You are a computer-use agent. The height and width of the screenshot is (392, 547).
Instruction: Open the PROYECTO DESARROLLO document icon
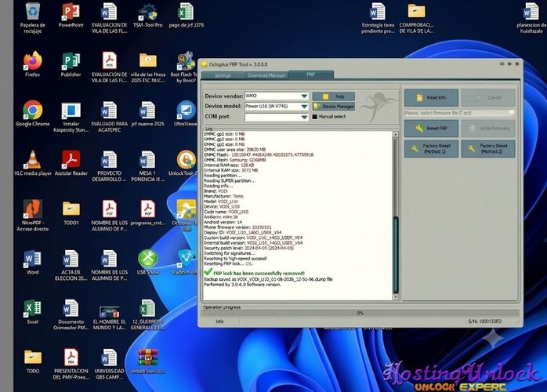pyautogui.click(x=109, y=166)
